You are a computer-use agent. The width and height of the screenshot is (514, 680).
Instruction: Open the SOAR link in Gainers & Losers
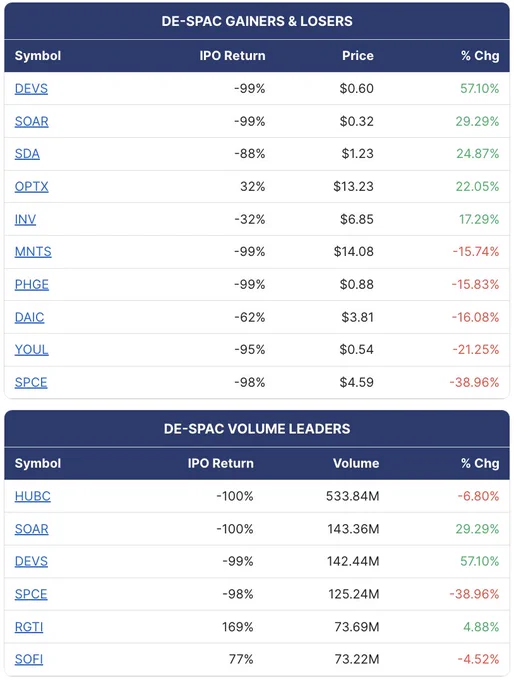point(32,121)
